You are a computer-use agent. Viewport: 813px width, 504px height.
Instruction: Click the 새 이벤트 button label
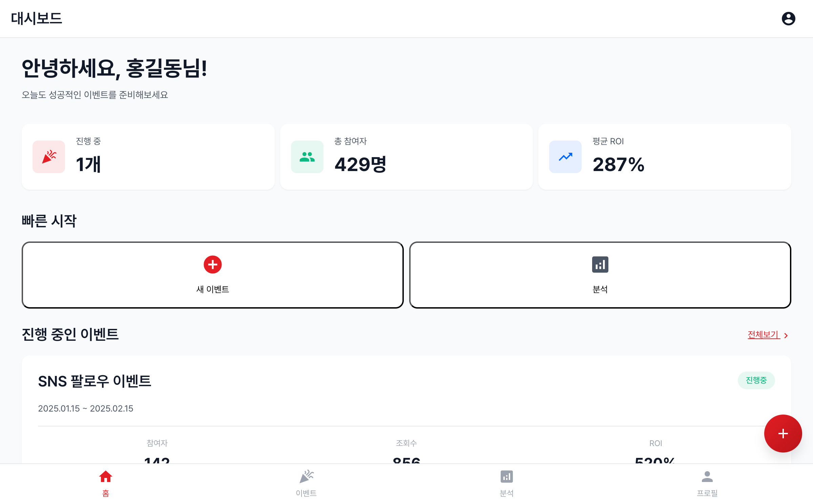click(x=213, y=289)
